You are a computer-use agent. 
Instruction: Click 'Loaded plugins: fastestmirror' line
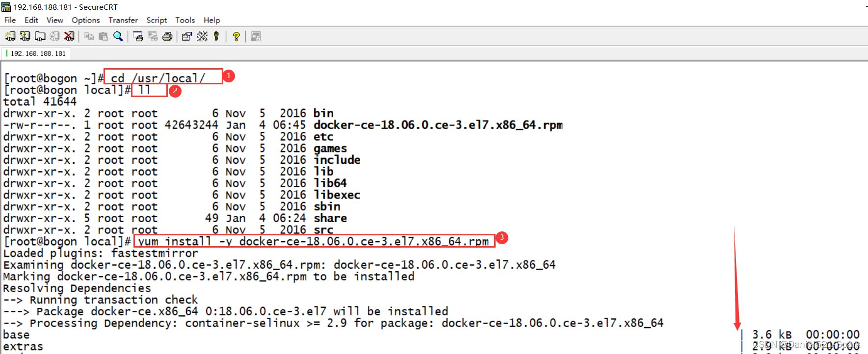tap(101, 253)
